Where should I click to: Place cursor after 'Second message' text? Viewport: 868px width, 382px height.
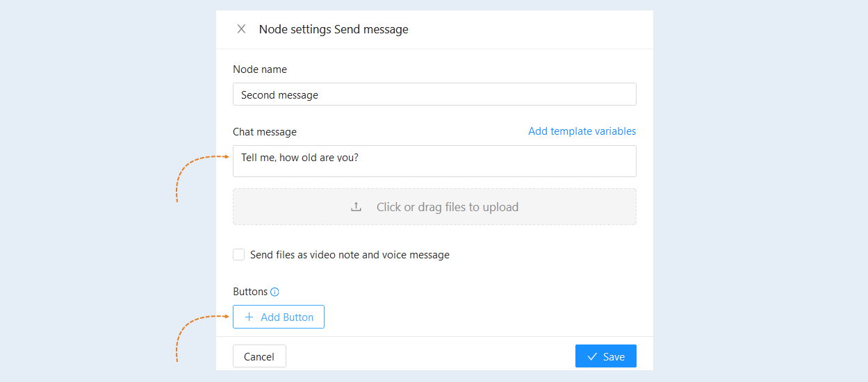(320, 94)
